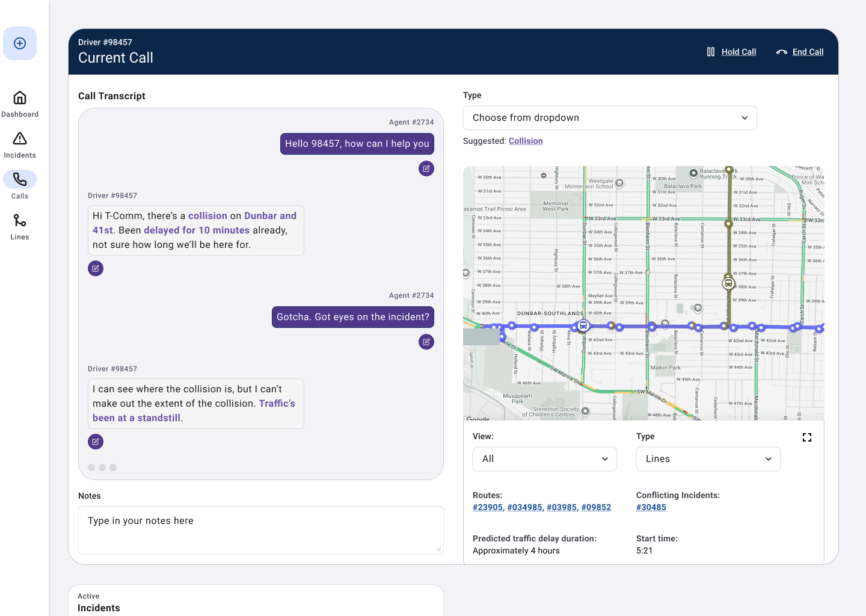Edit driver's traffic standstill message
Screen dimensions: 866x616
[96, 442]
